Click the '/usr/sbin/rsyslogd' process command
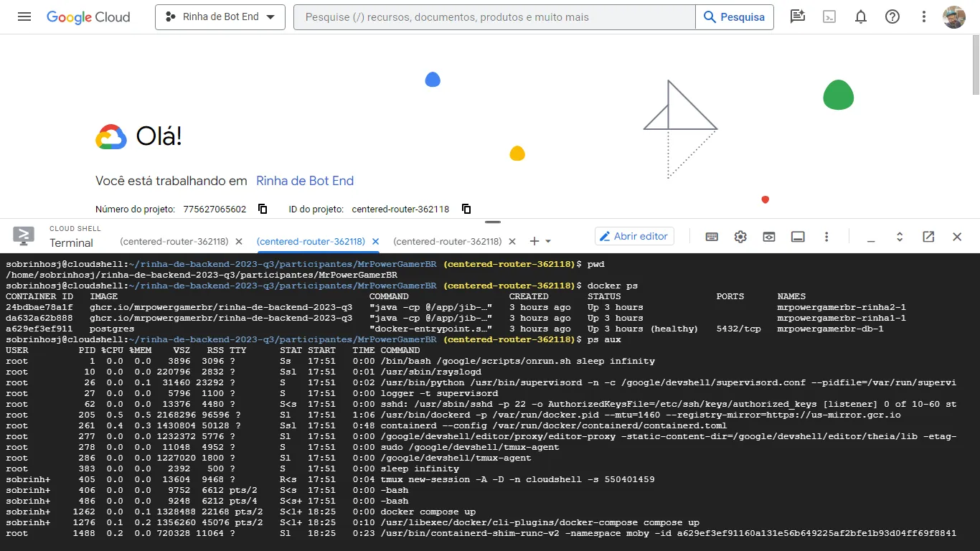Screen dimensions: 980x551 [x=431, y=372]
